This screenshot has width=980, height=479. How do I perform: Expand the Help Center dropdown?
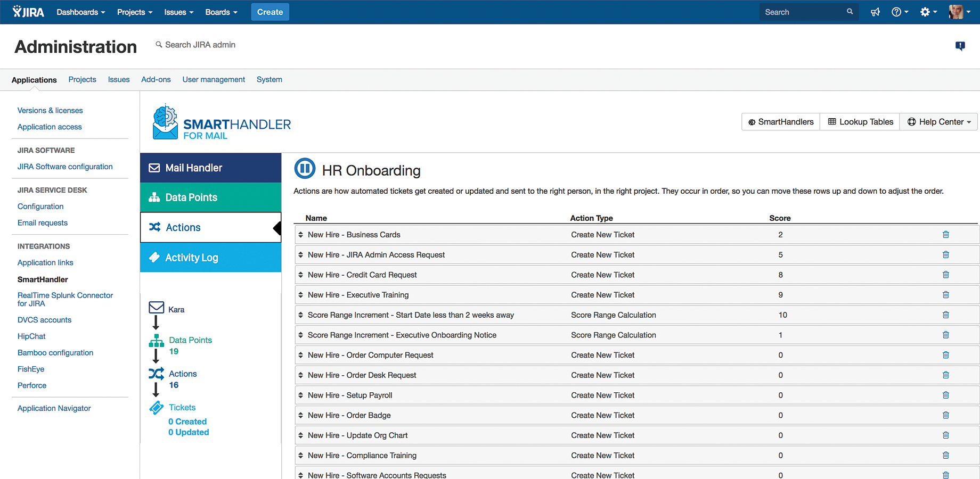[939, 122]
